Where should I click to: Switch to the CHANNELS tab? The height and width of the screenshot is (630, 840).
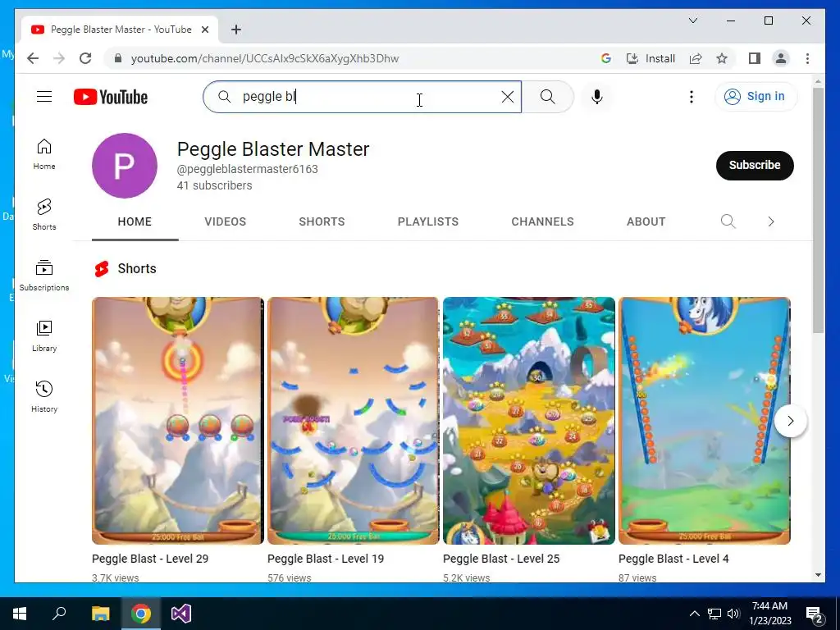(x=542, y=221)
